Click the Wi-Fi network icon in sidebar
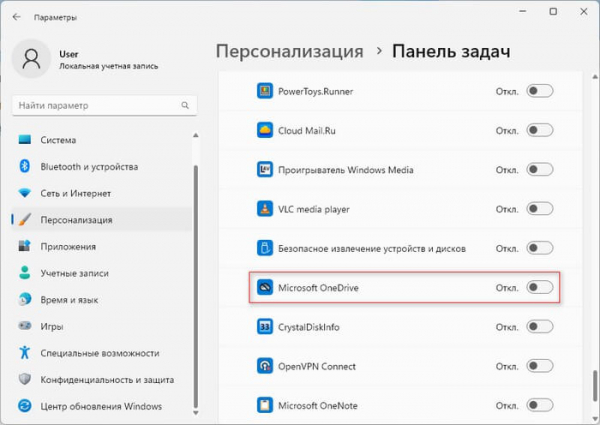This screenshot has height=425, width=600. (x=25, y=193)
